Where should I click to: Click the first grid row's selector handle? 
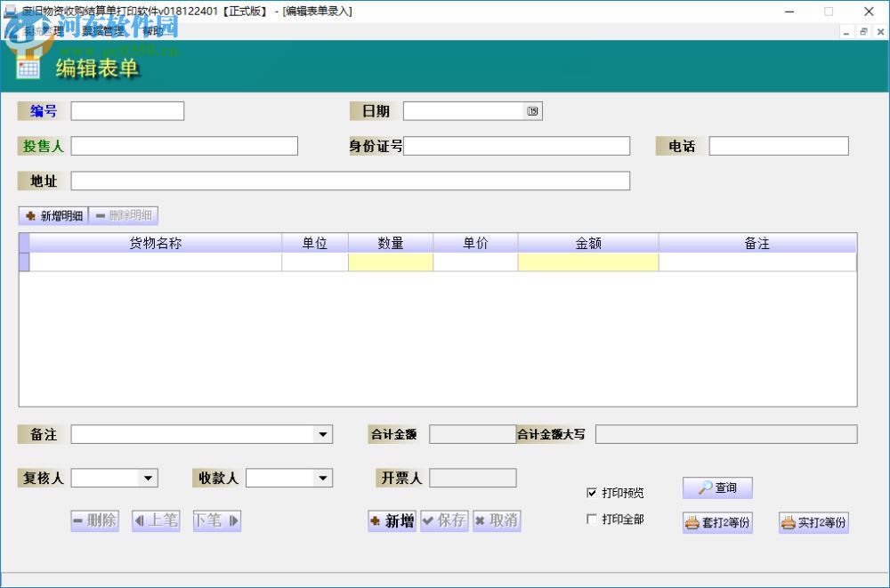pos(24,262)
